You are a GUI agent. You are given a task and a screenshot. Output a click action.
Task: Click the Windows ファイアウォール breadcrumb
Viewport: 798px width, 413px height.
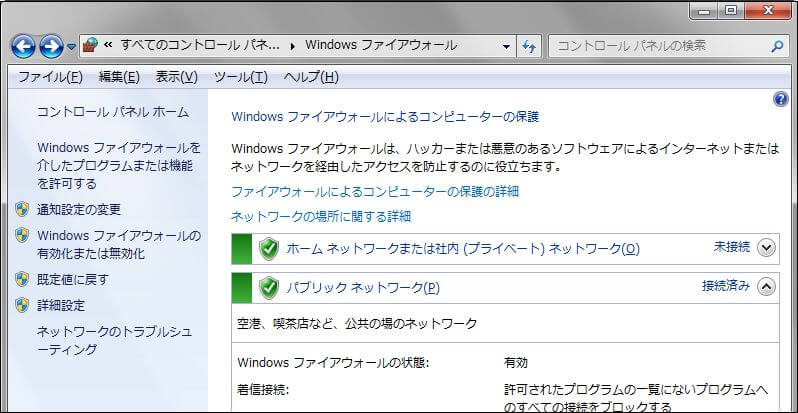[x=381, y=45]
